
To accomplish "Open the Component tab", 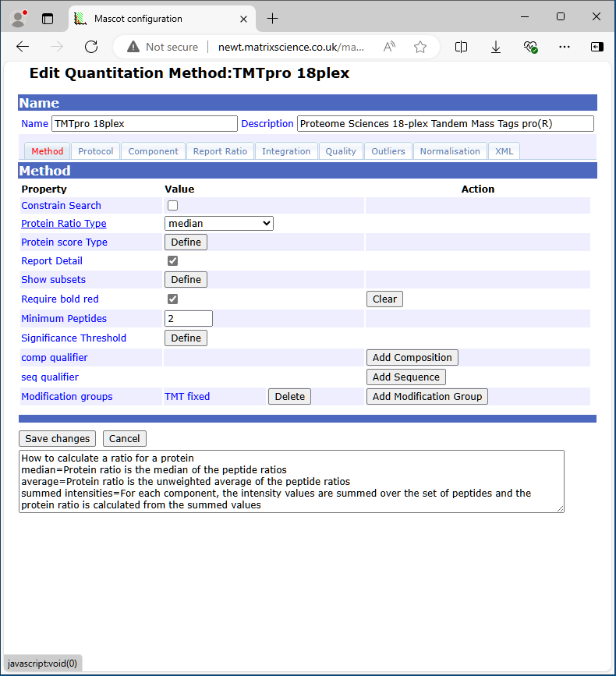I will [153, 151].
